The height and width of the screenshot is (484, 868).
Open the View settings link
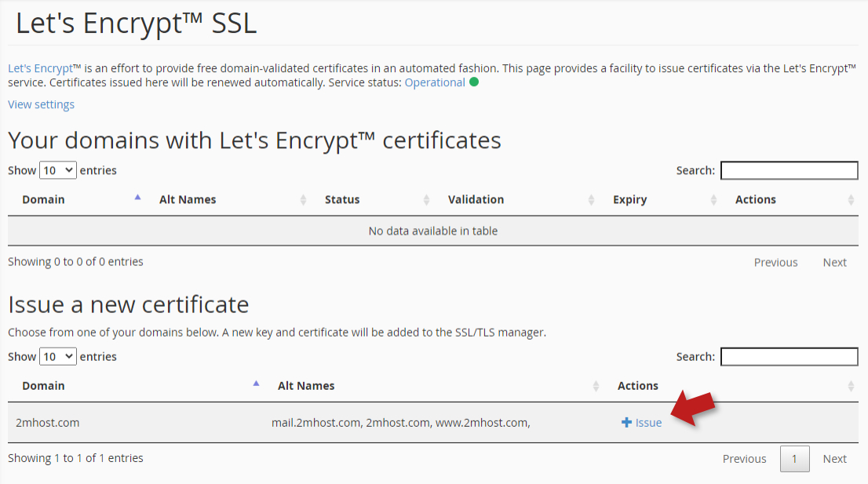[41, 104]
